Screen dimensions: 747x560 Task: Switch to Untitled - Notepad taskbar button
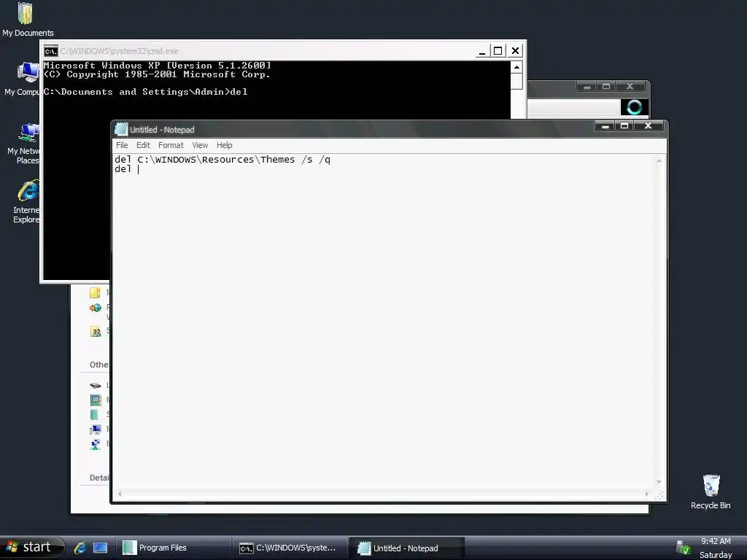(x=407, y=548)
